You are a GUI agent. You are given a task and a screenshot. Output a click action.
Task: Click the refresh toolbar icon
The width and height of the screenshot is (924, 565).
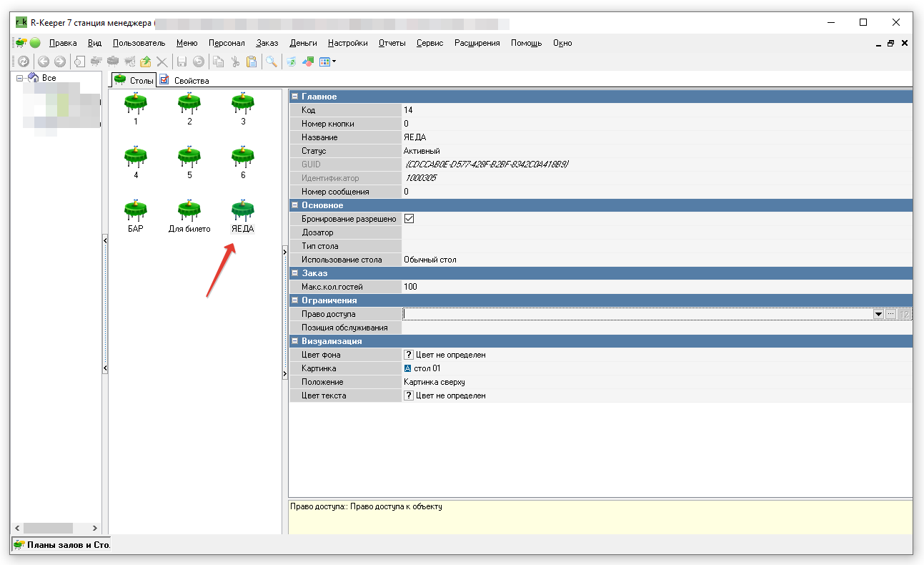pyautogui.click(x=24, y=62)
